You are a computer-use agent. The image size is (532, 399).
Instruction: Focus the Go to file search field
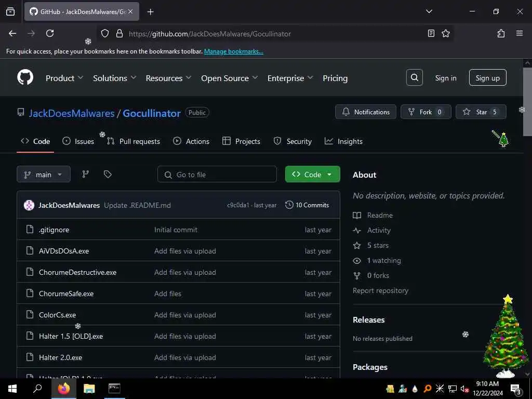point(217,175)
